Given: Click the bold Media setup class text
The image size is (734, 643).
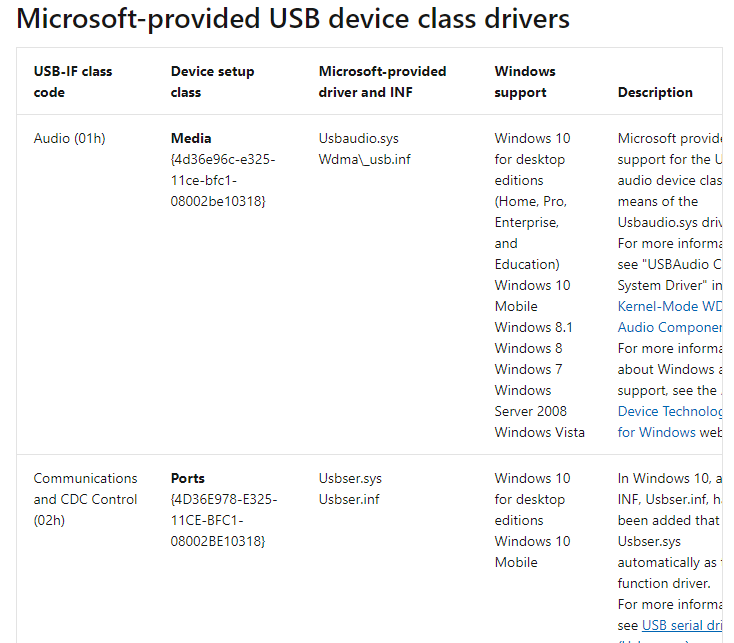Looking at the screenshot, I should [191, 138].
